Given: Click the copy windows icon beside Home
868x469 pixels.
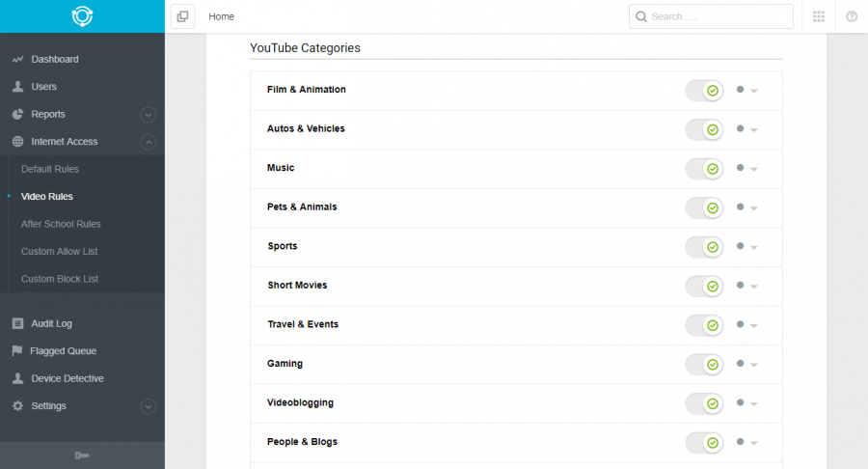Looking at the screenshot, I should coord(182,16).
